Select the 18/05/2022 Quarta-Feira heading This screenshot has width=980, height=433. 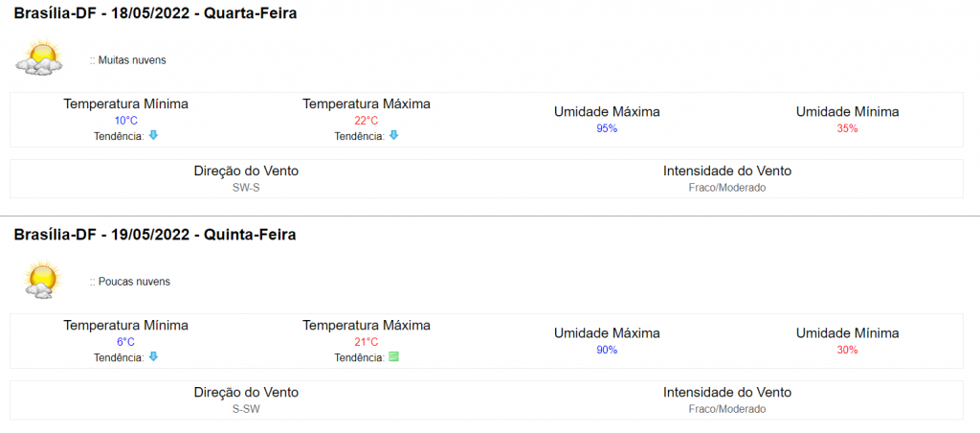[x=155, y=13]
